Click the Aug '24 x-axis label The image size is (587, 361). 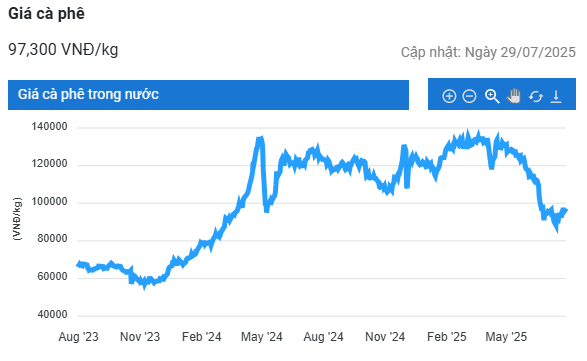tap(323, 337)
